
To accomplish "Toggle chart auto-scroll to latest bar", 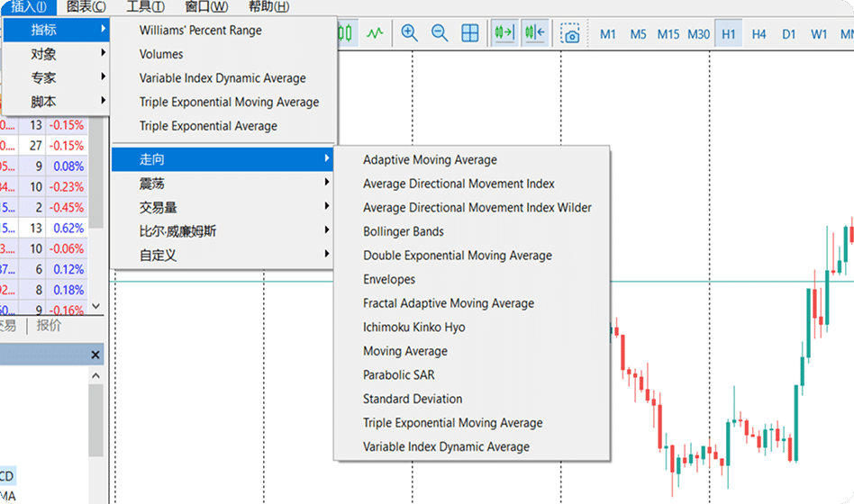I will [x=504, y=33].
